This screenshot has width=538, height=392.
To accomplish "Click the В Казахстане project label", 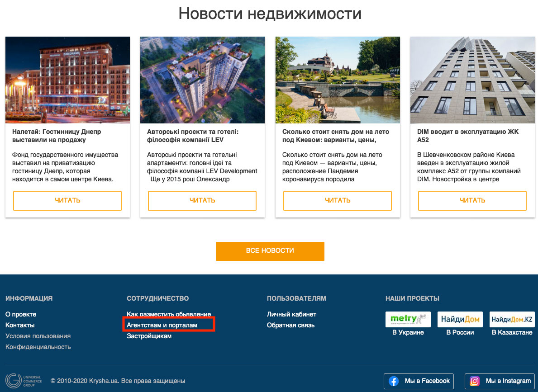I will [512, 332].
